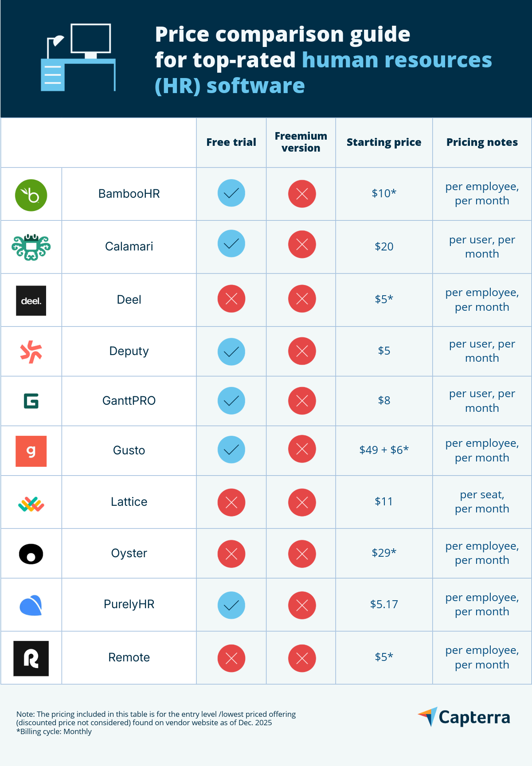The width and height of the screenshot is (532, 766).
Task: Click the Lattice multicolor logo
Action: tap(31, 504)
